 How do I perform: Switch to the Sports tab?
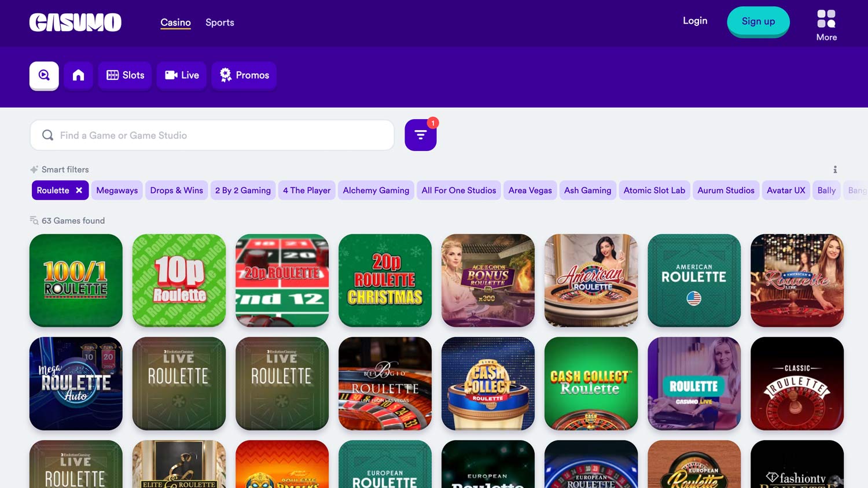[220, 23]
